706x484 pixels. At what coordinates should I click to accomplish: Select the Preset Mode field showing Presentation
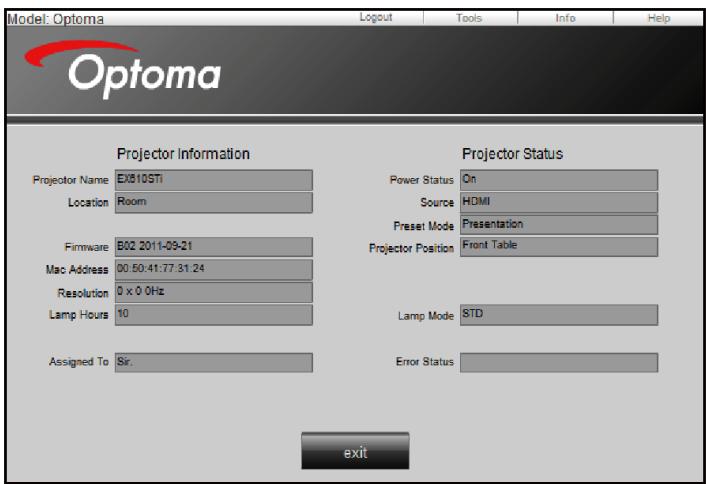coord(559,225)
